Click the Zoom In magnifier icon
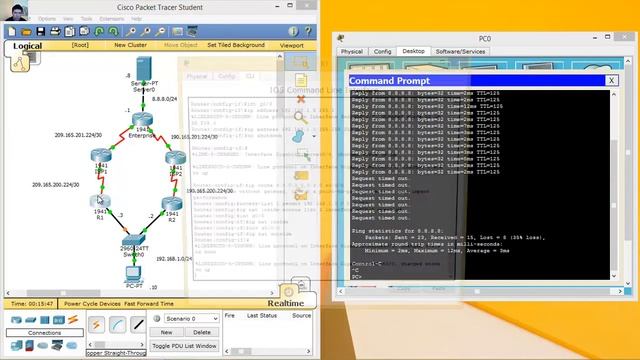The image size is (640, 360). pos(131,31)
